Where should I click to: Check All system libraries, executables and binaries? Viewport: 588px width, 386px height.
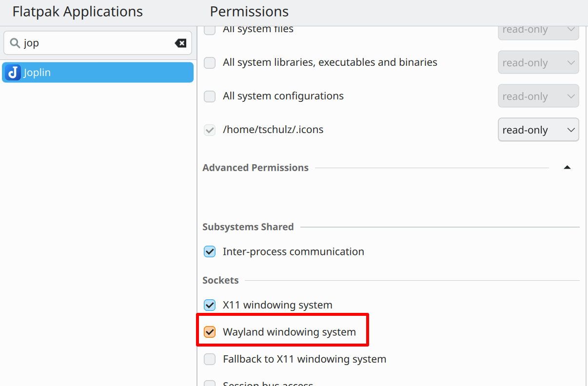pyautogui.click(x=210, y=63)
